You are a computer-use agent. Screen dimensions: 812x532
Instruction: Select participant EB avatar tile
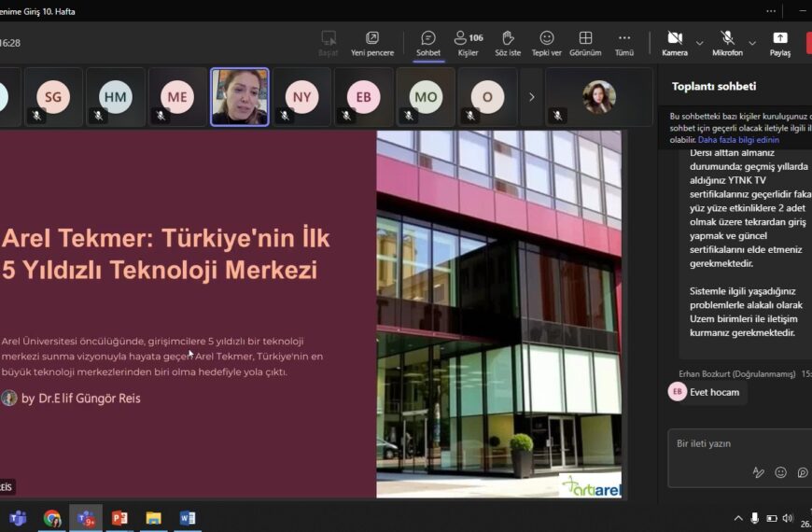coord(364,97)
